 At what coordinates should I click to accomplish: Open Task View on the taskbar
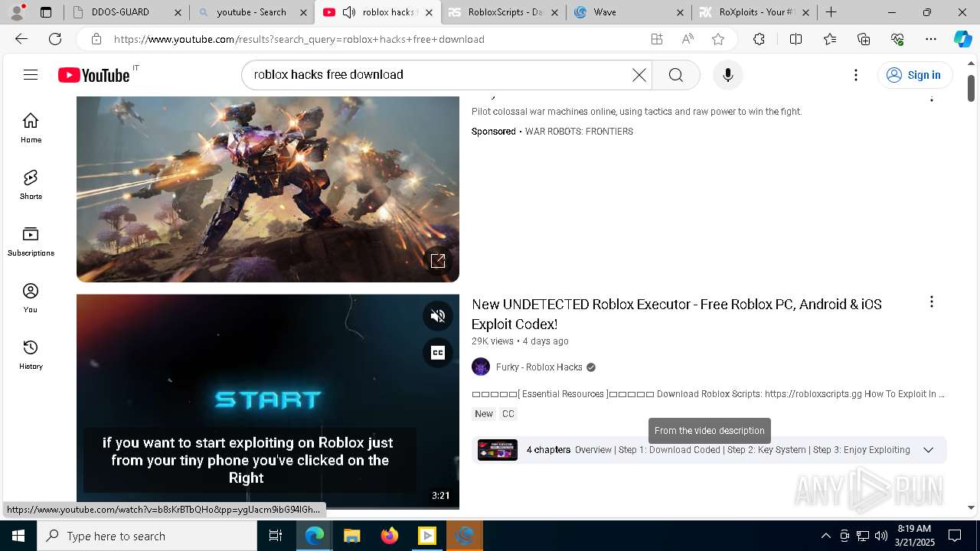click(x=276, y=536)
